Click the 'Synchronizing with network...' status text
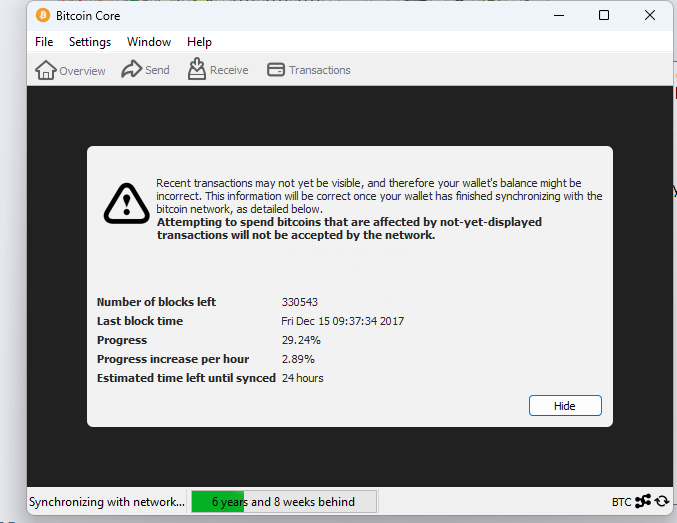 point(107,502)
